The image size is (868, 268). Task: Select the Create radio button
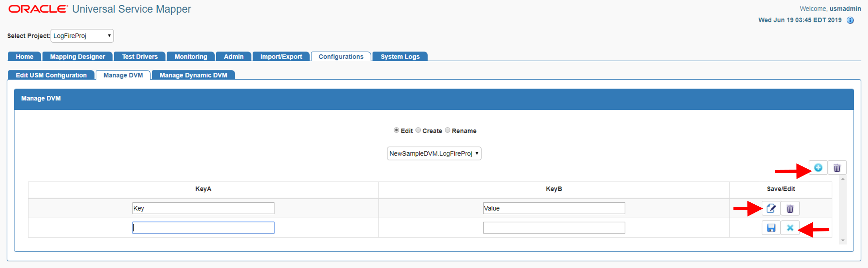[418, 130]
